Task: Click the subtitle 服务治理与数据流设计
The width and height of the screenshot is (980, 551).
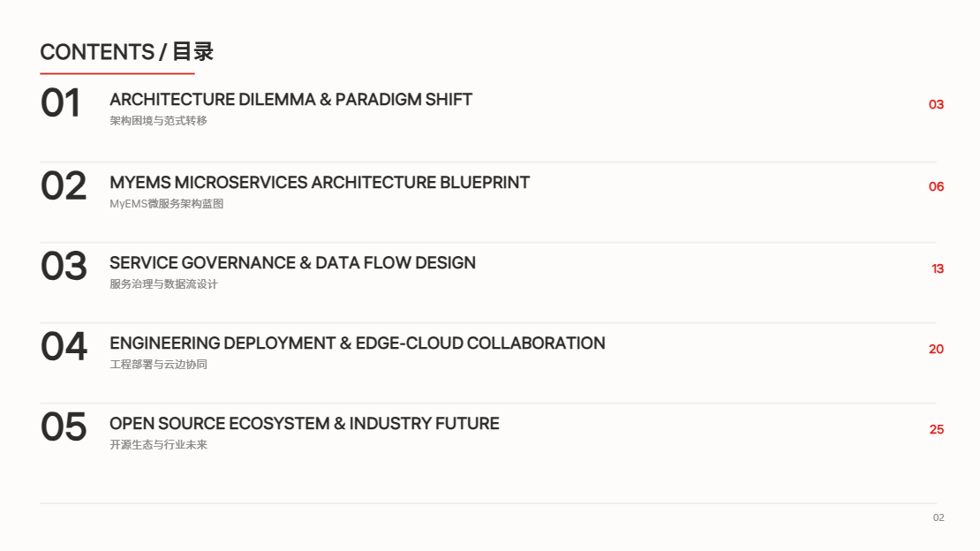Action: [x=163, y=284]
